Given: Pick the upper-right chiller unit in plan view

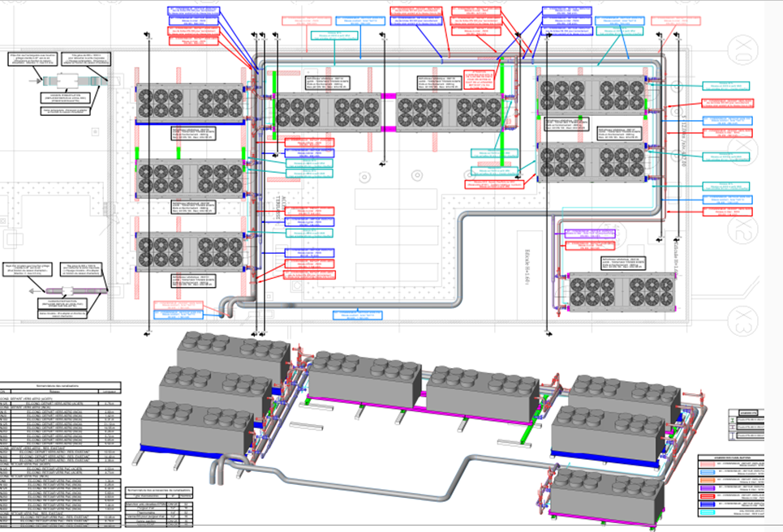Looking at the screenshot, I should 593,95.
